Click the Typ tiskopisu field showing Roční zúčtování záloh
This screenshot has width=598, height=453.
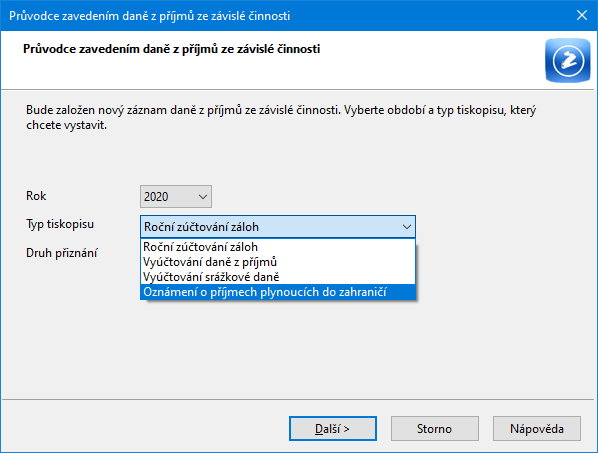click(278, 227)
